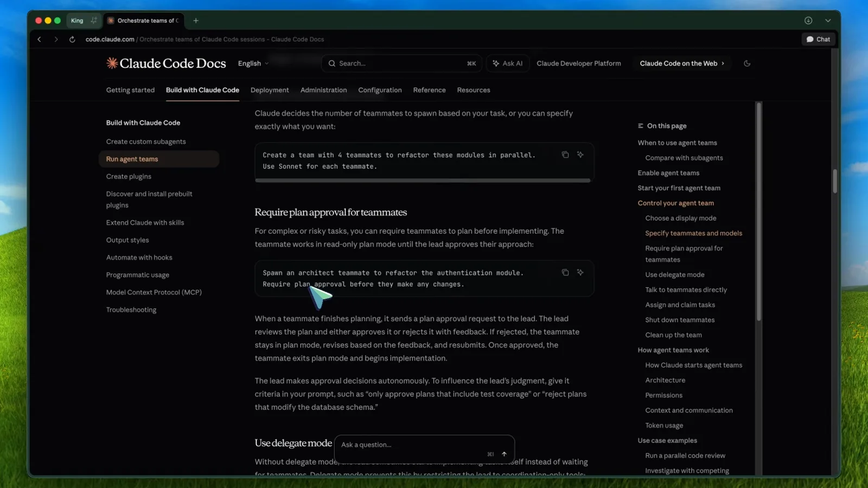Open Claude Code on the Web link
The width and height of the screenshot is (868, 488).
682,63
